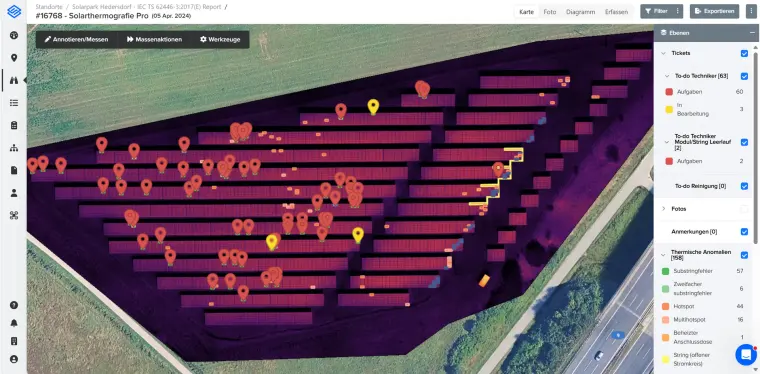The image size is (760, 374).
Task: Click the #16768 Solarthermografie Pro title
Action: pos(92,16)
